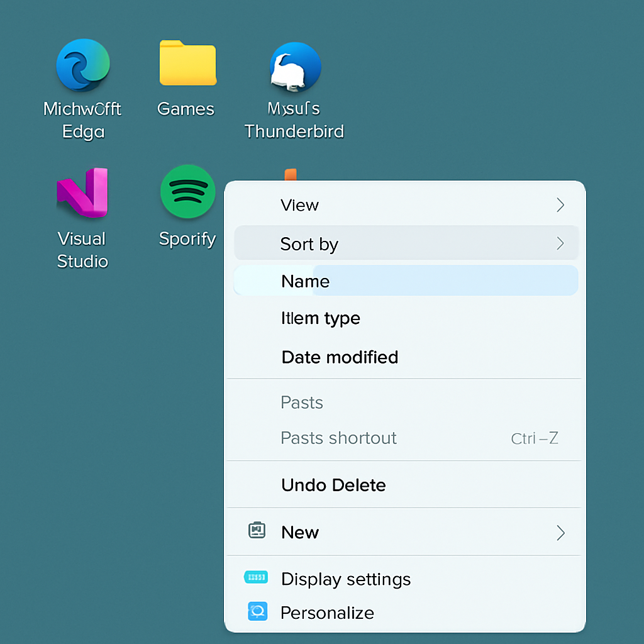Expand the View submenu arrow
The height and width of the screenshot is (644, 644).
point(560,204)
